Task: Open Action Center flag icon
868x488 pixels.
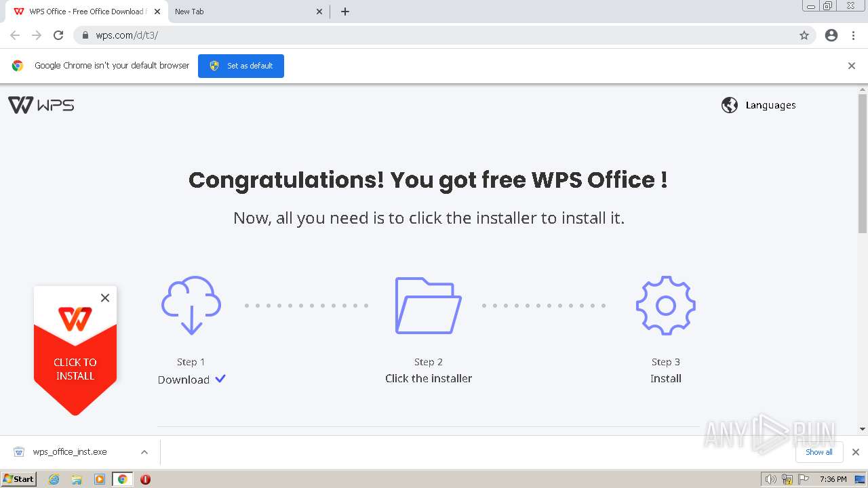Action: (x=804, y=479)
